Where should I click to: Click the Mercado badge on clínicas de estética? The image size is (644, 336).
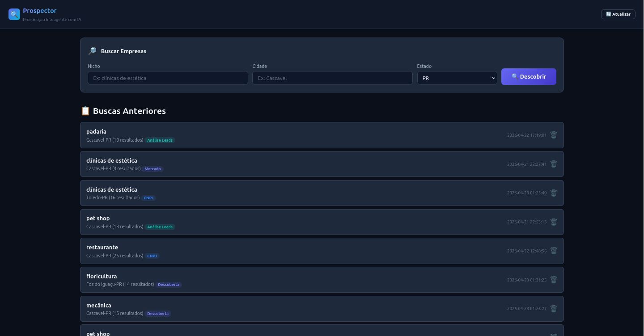click(153, 169)
